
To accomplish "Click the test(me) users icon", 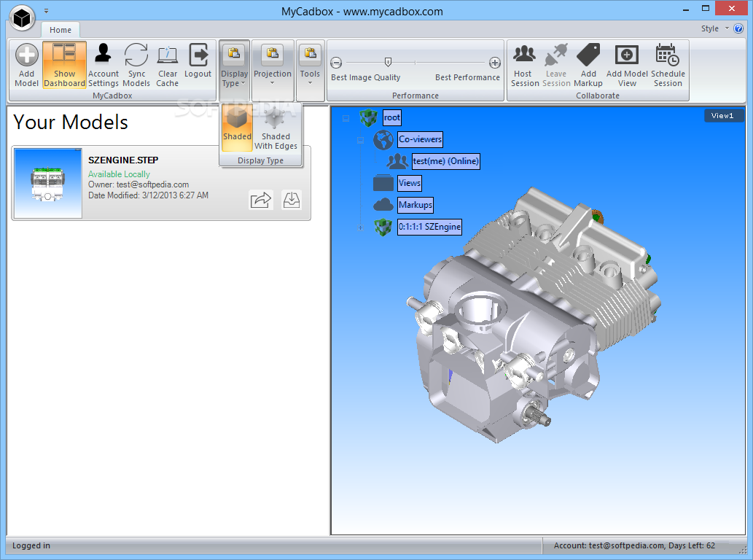I will 397,161.
